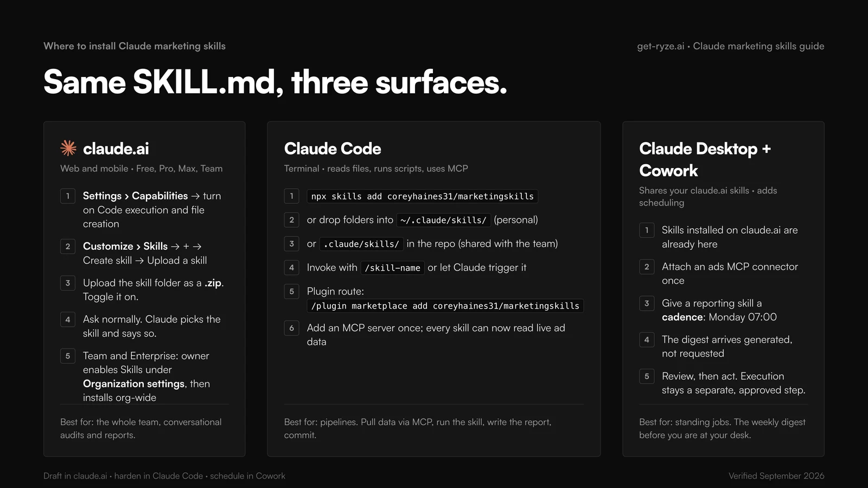Click the 'Same SKILL.md, three surfaces.' title

tap(275, 82)
